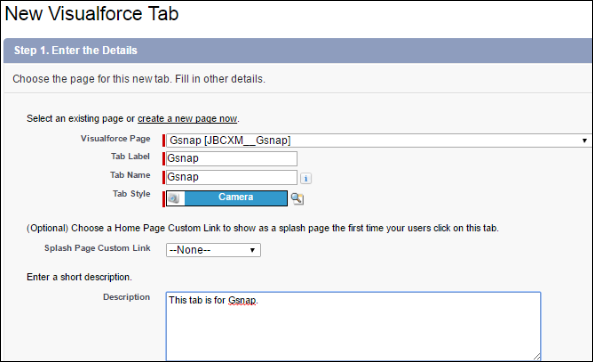Focus the Tab Name text field
593x362 pixels.
pos(232,177)
